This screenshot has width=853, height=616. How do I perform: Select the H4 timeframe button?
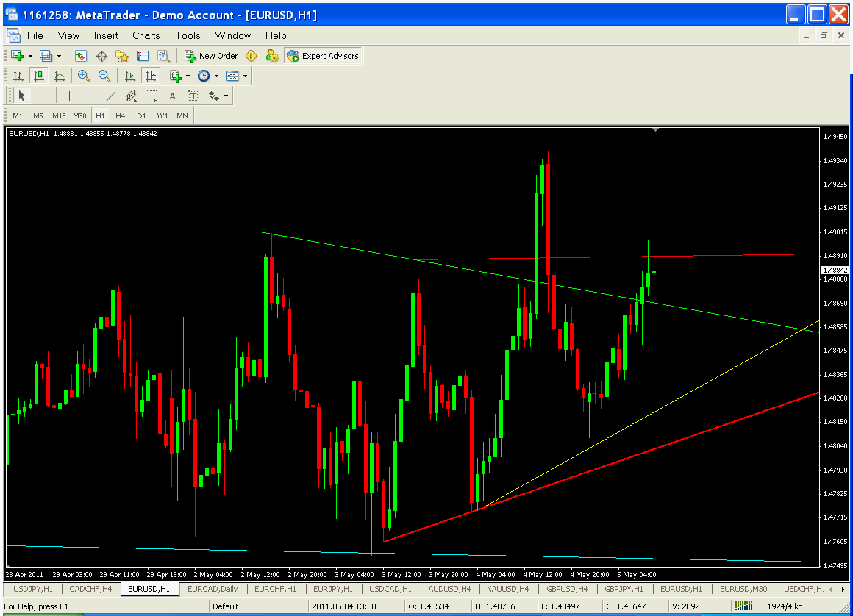click(121, 115)
